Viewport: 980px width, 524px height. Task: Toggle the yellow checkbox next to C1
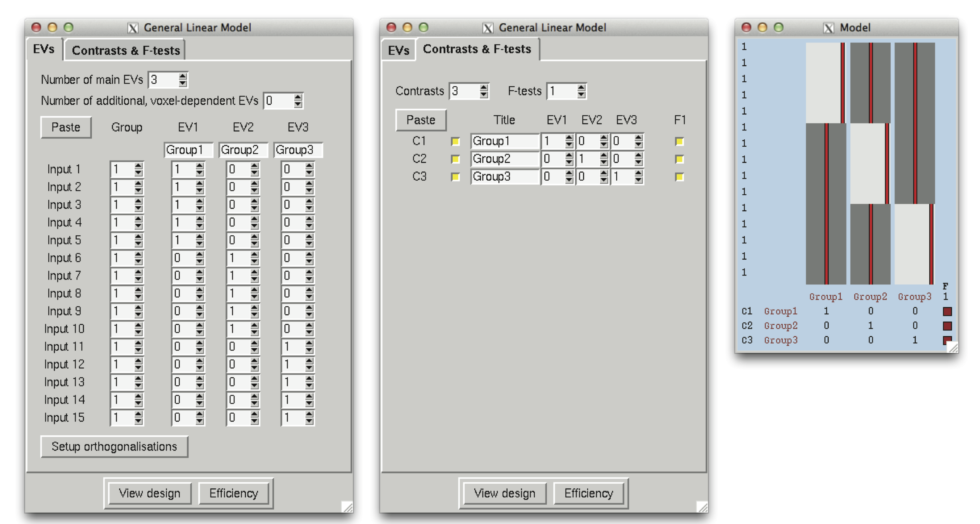455,141
